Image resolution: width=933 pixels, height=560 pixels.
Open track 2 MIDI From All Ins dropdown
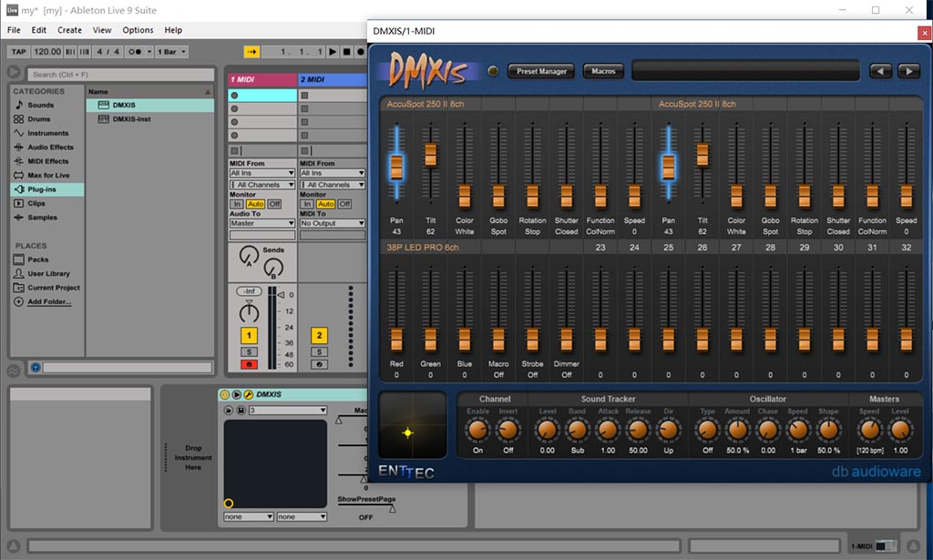[x=332, y=173]
